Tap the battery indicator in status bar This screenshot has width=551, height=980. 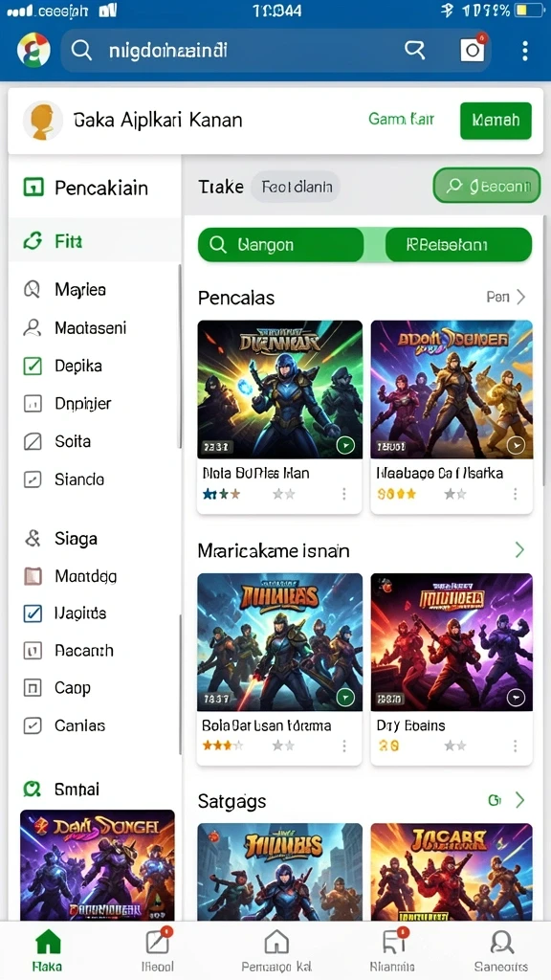coord(529,11)
